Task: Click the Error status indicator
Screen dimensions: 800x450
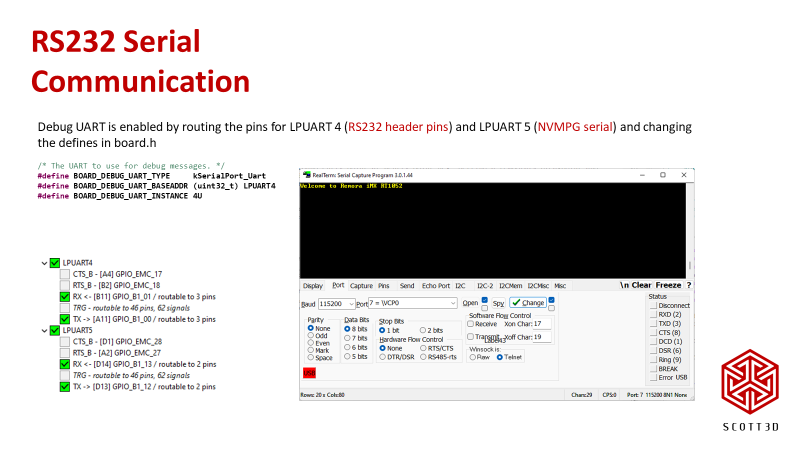Action: click(x=653, y=378)
